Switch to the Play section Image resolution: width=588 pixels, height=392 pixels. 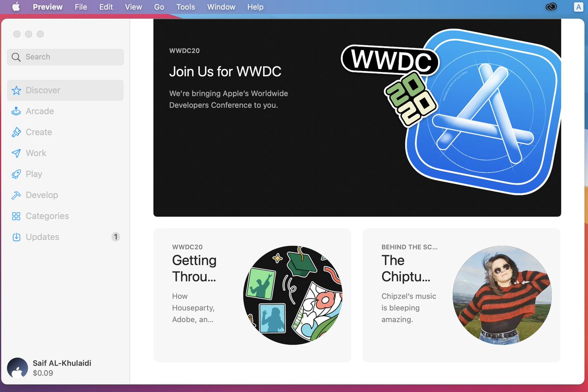click(65, 174)
